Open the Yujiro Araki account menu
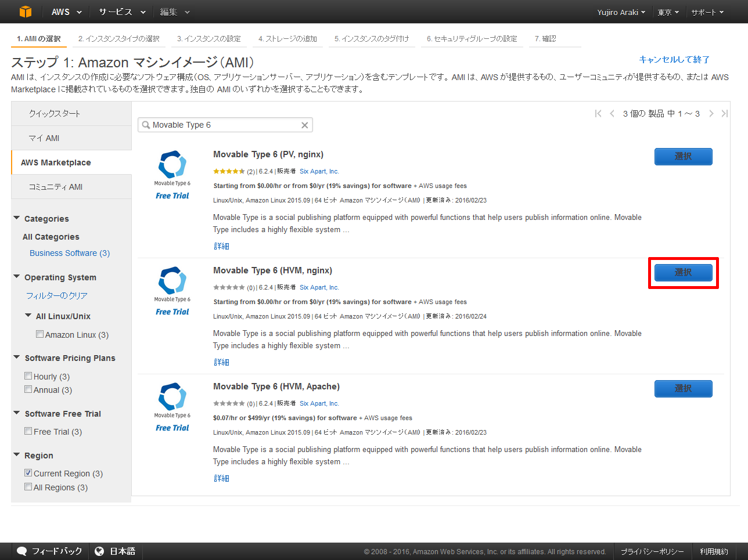 point(621,12)
